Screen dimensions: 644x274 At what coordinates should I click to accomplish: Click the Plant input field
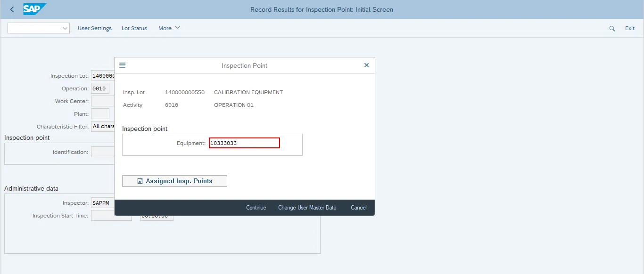pos(100,114)
